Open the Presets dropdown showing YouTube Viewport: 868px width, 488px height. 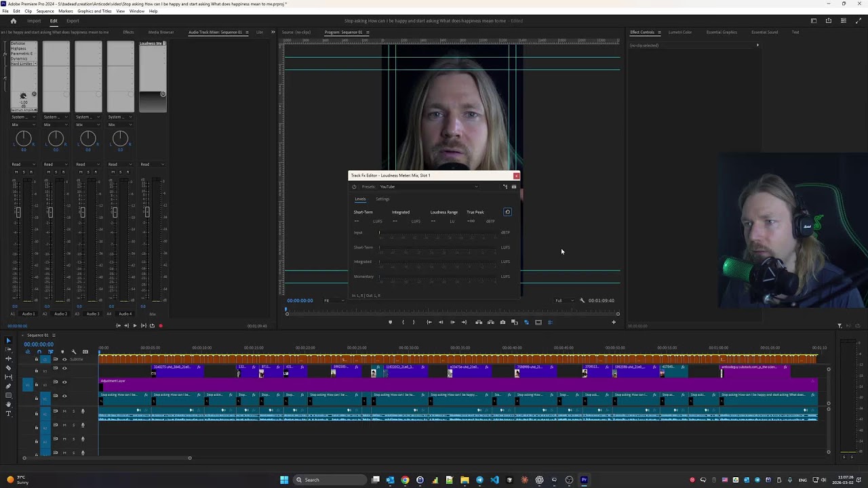[429, 187]
